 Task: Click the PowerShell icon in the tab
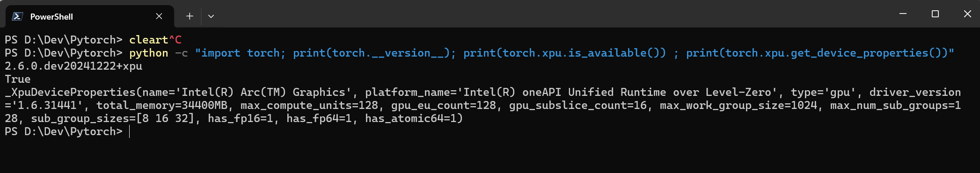[17, 16]
